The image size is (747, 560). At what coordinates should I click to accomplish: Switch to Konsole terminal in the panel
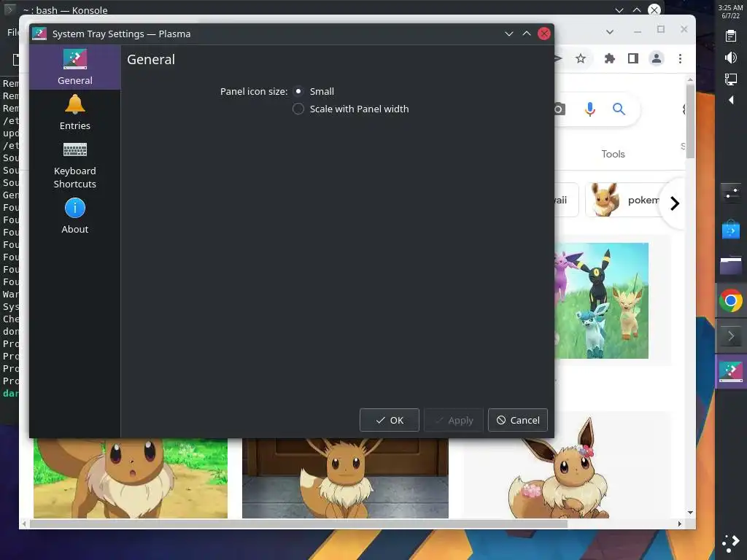[730, 336]
